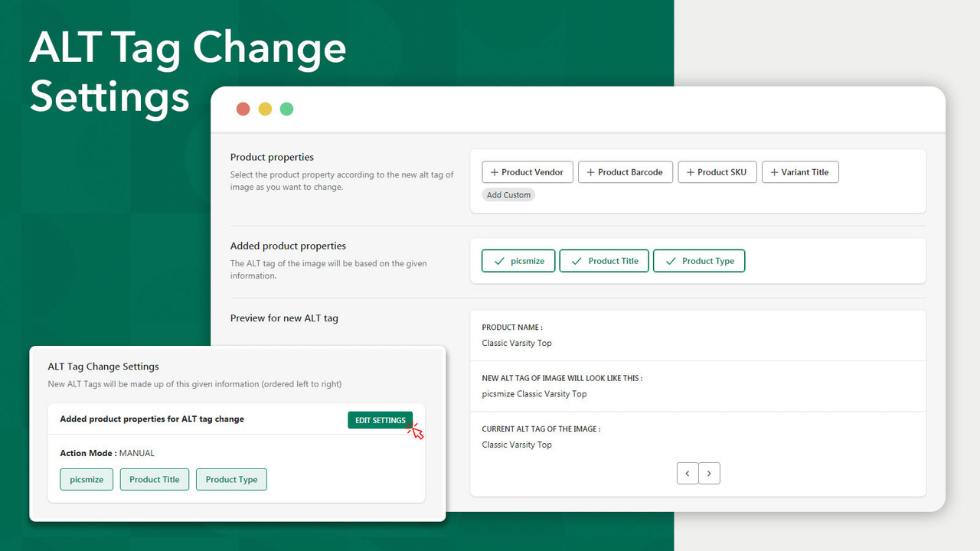Click the Product Type chip in the settings card
This screenshot has width=980, height=551.
tap(231, 479)
